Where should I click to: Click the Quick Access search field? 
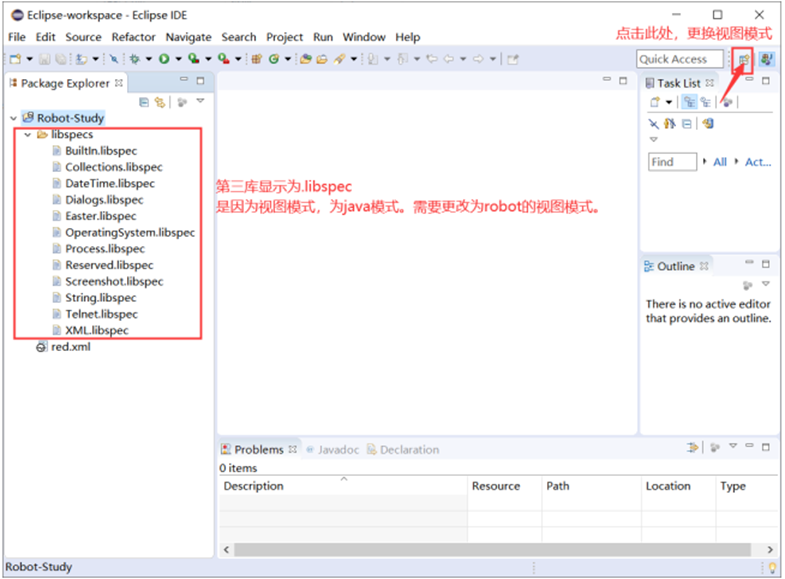coord(680,60)
